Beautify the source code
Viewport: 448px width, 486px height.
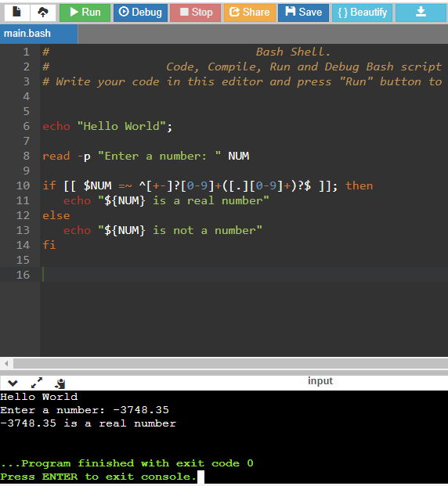[x=362, y=13]
